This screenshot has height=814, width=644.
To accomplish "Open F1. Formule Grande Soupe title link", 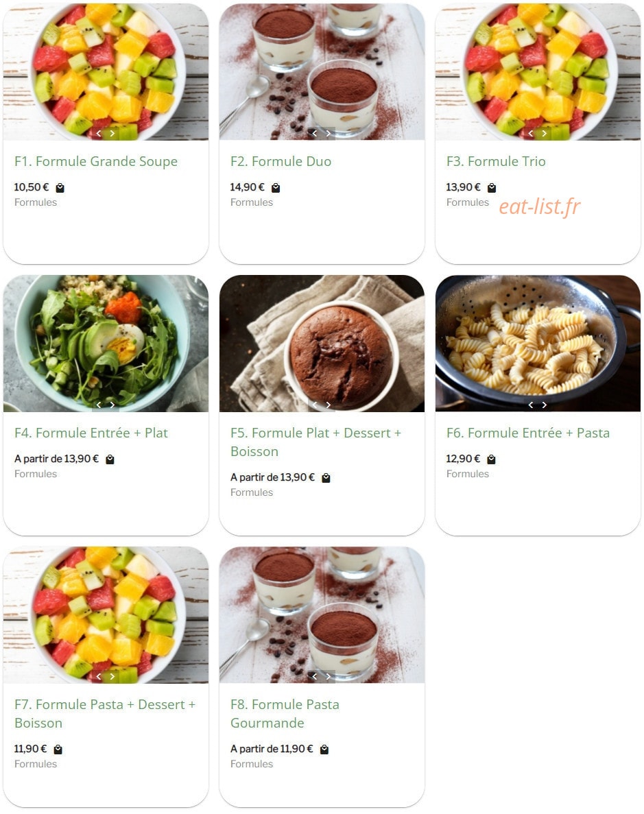I will pos(96,161).
